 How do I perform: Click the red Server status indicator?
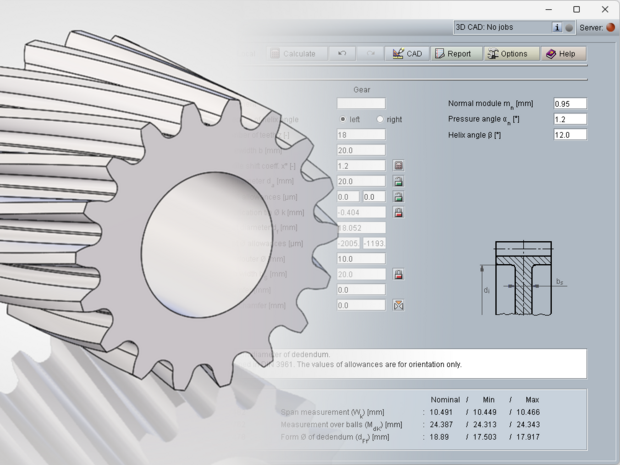coord(610,28)
